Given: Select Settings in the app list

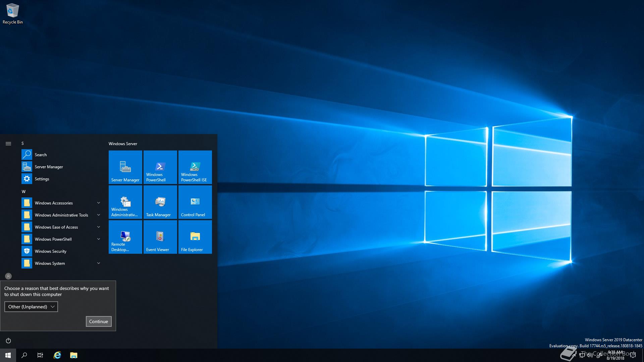Looking at the screenshot, I should pos(42,179).
